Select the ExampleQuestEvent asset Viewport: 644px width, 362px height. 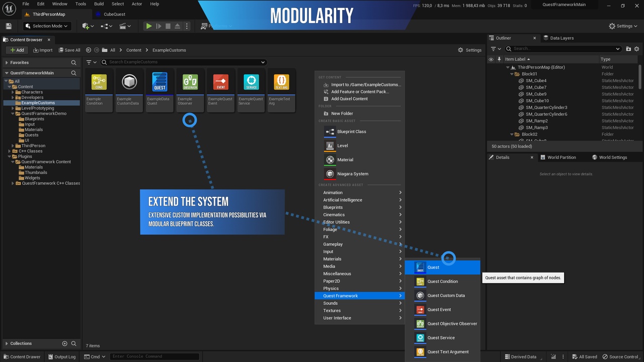click(220, 90)
